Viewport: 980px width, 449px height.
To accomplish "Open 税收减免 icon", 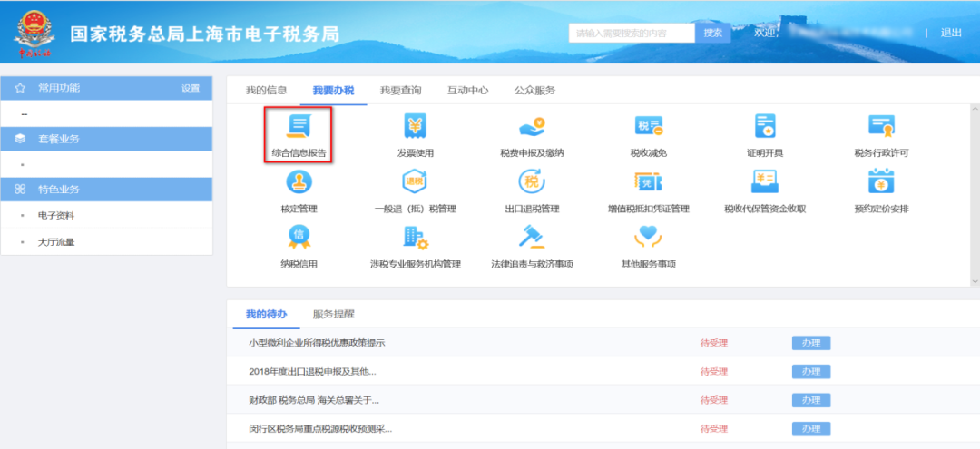I will coord(648,127).
